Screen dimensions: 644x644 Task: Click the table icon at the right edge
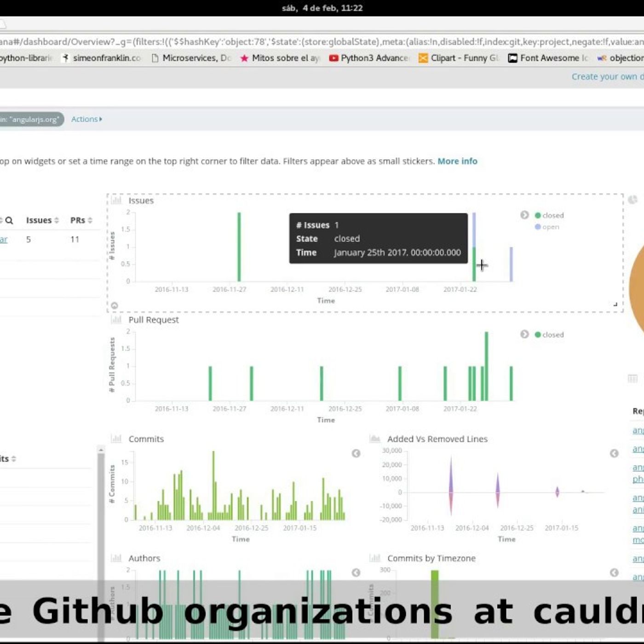633,379
